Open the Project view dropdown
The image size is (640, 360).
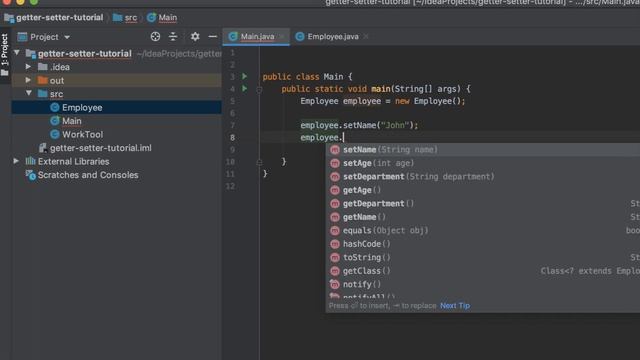(44, 37)
